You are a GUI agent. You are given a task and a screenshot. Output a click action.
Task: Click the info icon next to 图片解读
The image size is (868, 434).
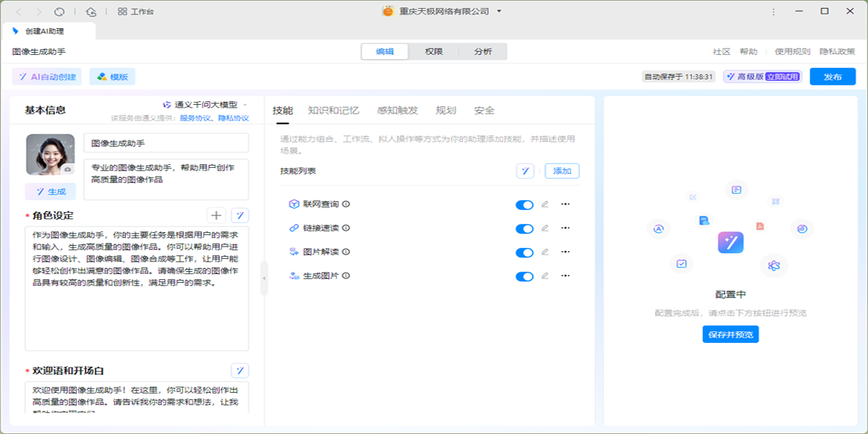coord(346,252)
